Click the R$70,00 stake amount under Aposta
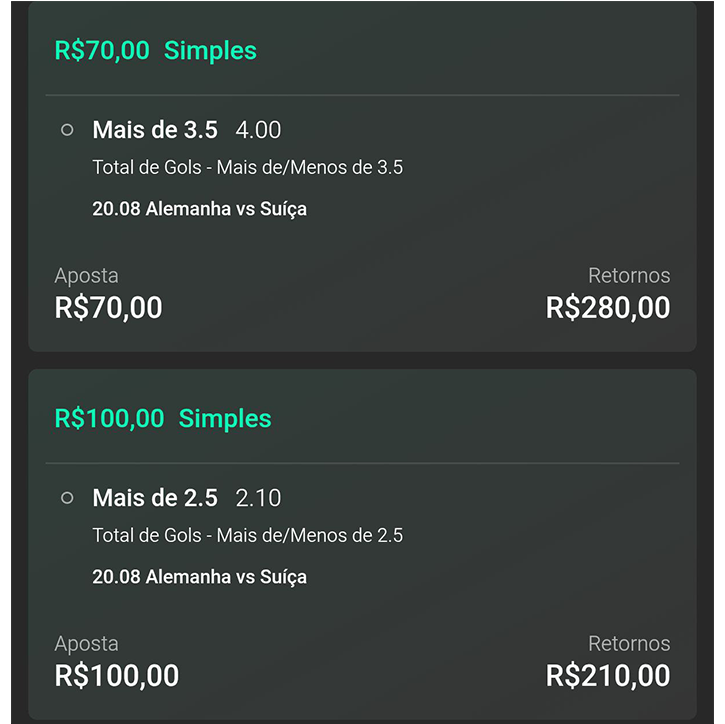 (x=108, y=308)
